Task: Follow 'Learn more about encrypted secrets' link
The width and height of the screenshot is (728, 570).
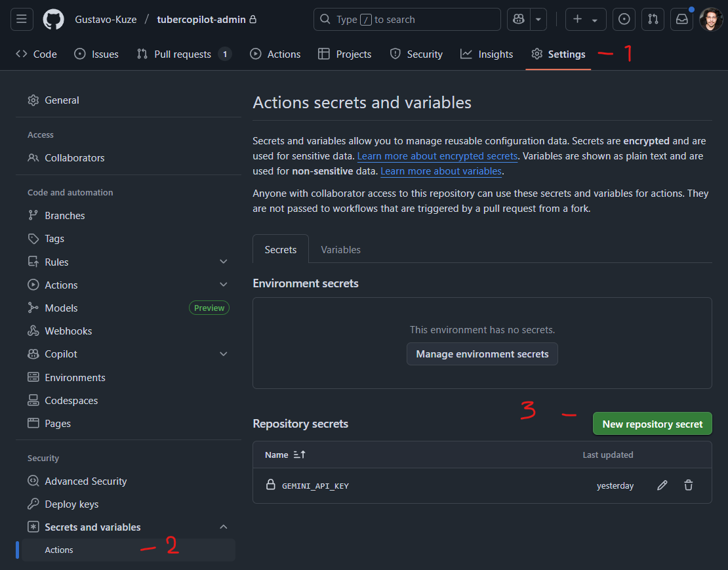Action: pyautogui.click(x=437, y=156)
